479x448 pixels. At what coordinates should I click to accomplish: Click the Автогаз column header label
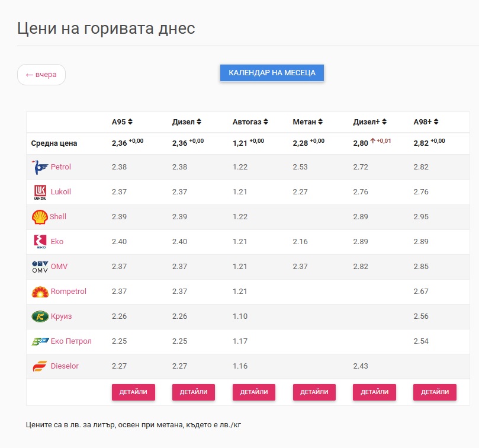(x=247, y=121)
